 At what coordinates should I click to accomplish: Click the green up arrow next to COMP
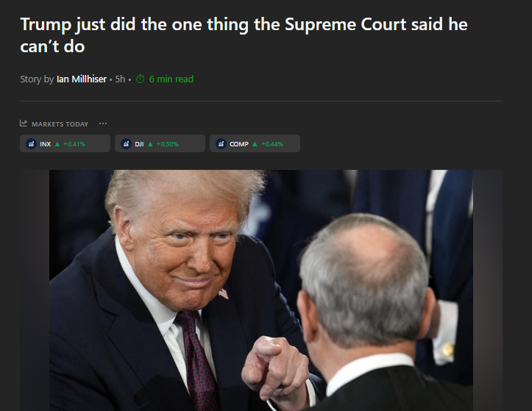coord(255,144)
